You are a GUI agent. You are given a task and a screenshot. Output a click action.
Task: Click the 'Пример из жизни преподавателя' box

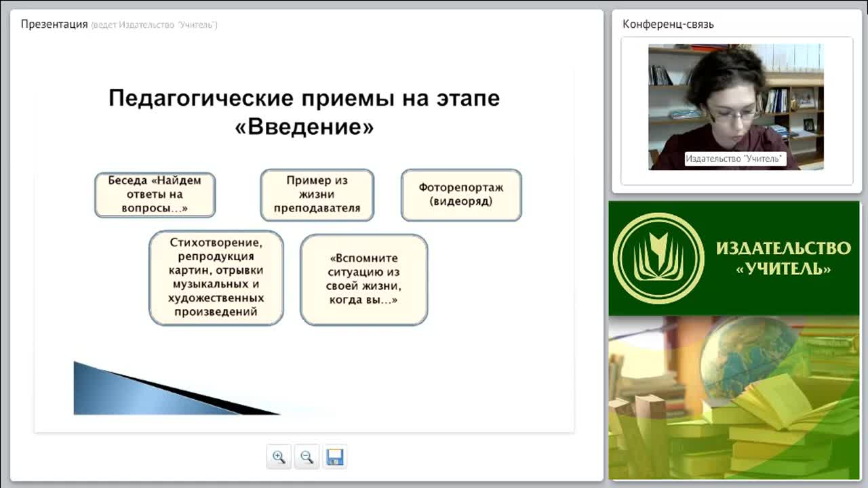click(317, 195)
